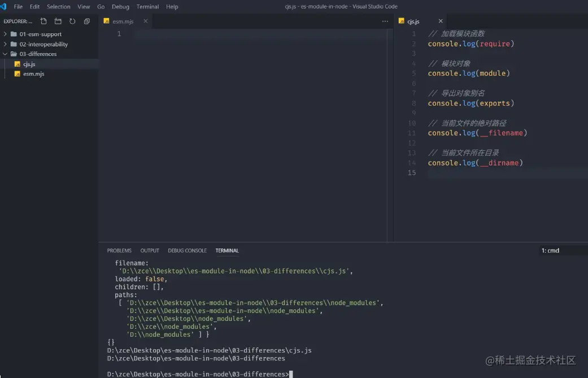Click console.log(__filename) code line

pos(477,133)
